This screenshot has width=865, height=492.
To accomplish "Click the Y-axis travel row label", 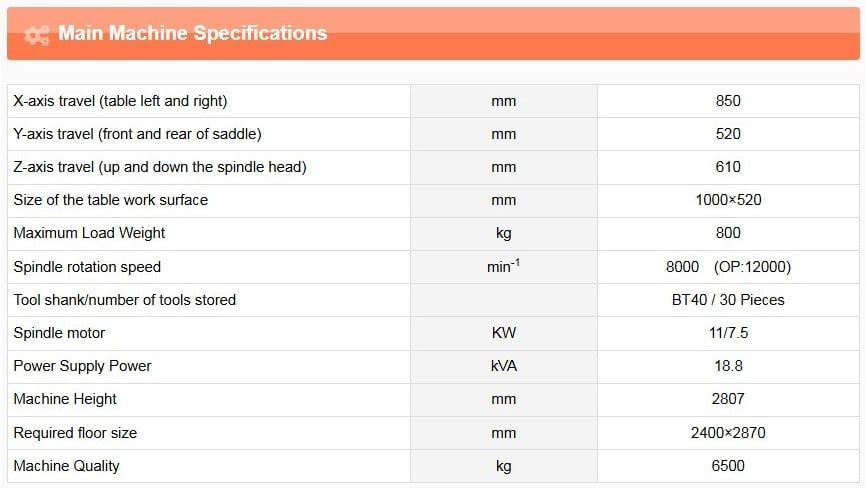I will [x=137, y=134].
